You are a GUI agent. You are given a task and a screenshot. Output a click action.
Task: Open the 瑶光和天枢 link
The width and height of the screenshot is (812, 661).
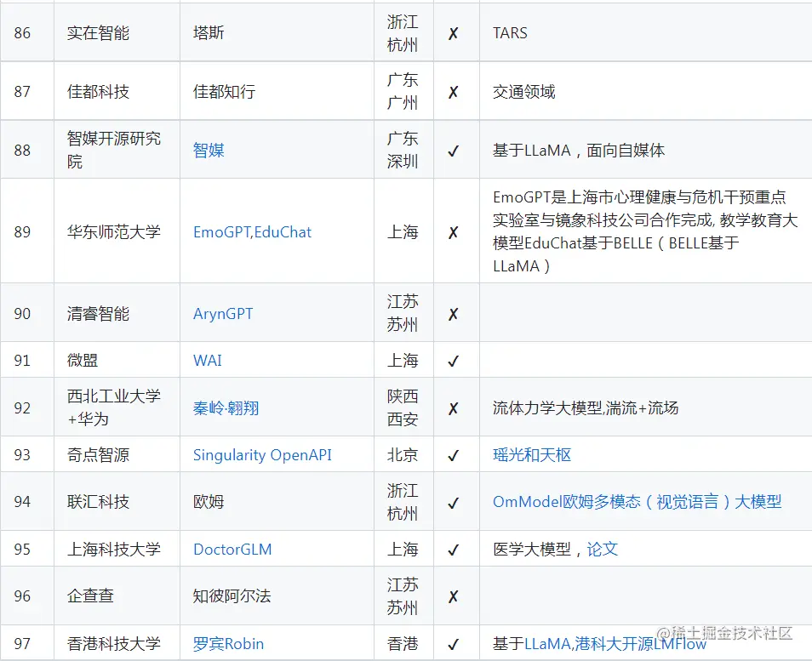coord(533,454)
